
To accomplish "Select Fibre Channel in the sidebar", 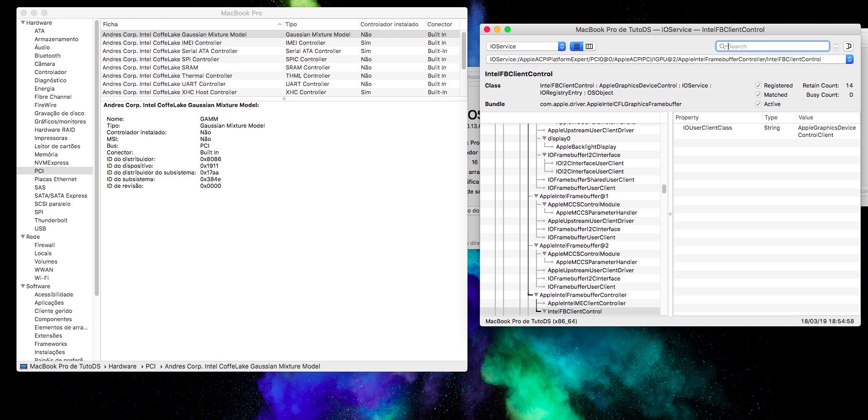I will [x=53, y=97].
